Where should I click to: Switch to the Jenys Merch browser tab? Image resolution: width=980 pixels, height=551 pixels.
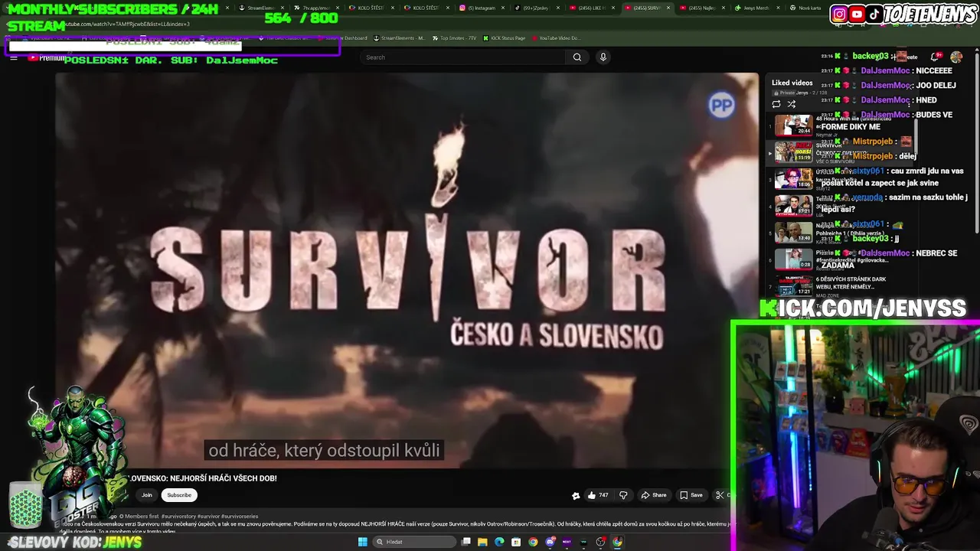pos(756,8)
